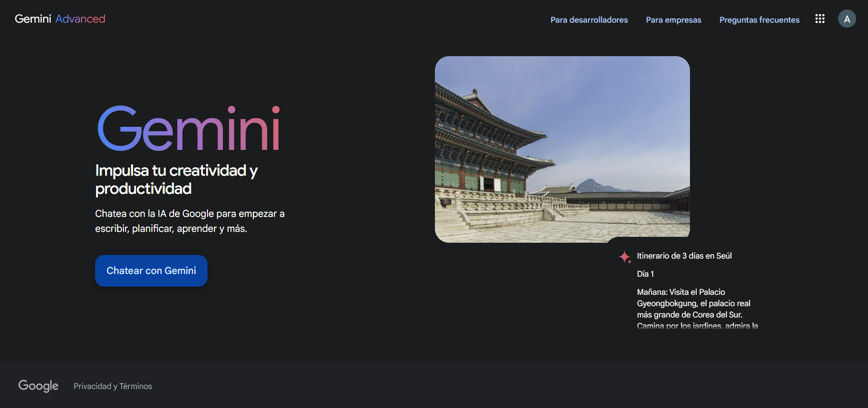Click the cut-off Camina por los jardines line
The height and width of the screenshot is (408, 868).
coord(697,326)
